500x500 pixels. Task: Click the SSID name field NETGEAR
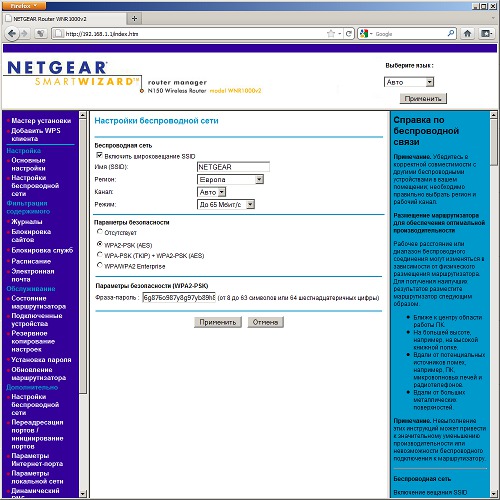click(233, 167)
